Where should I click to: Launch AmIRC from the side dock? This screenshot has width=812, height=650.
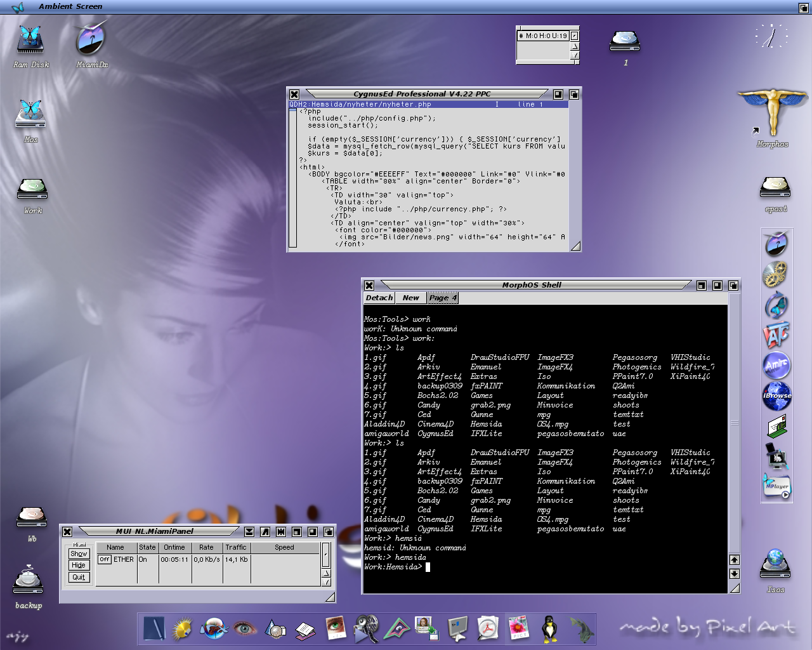[x=776, y=365]
